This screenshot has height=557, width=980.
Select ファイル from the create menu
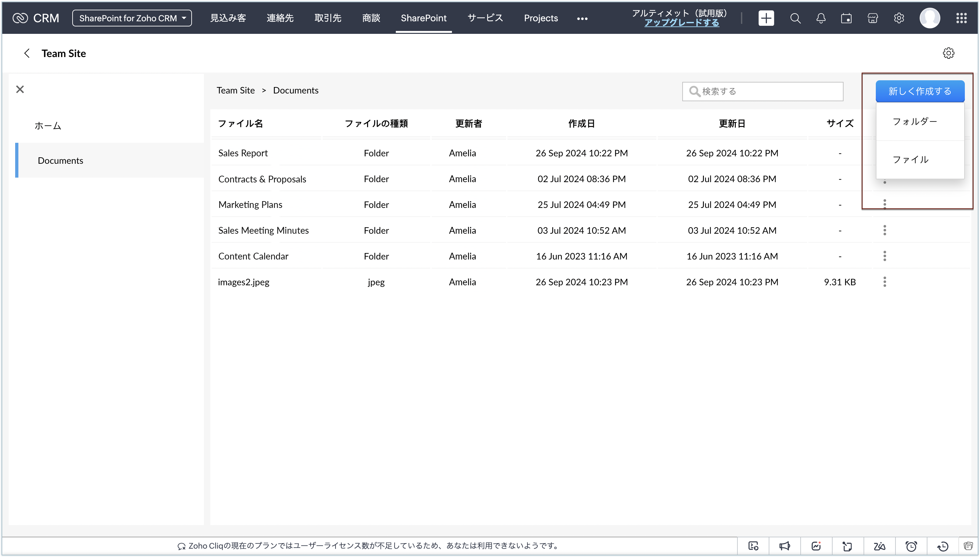tap(910, 160)
